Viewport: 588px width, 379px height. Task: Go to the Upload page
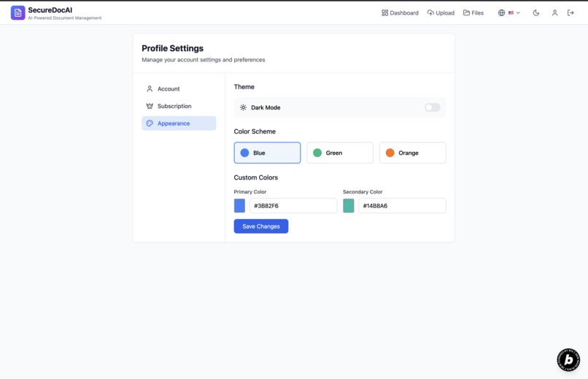click(x=441, y=12)
